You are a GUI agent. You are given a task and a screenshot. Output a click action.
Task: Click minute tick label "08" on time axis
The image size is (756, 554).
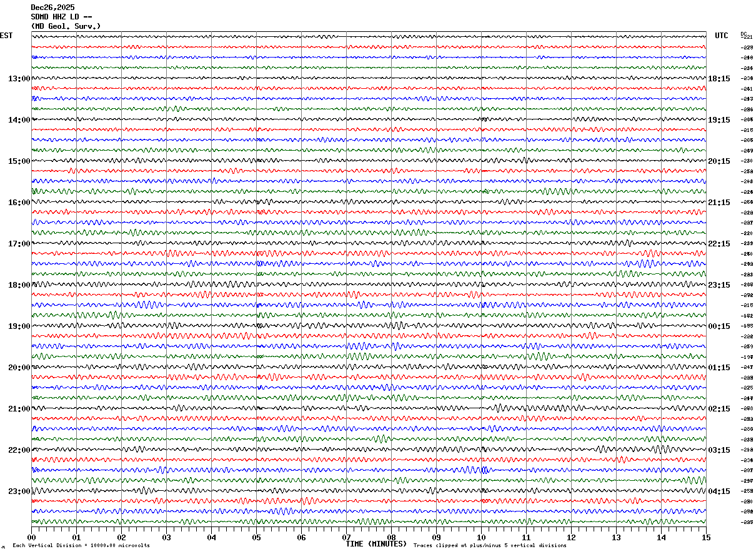392,537
